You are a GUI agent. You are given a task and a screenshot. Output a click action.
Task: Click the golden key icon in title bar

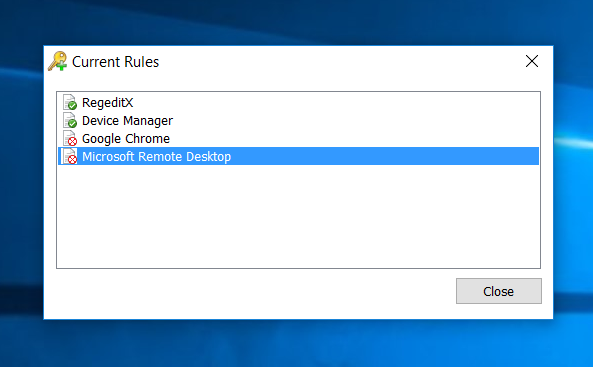pyautogui.click(x=57, y=61)
